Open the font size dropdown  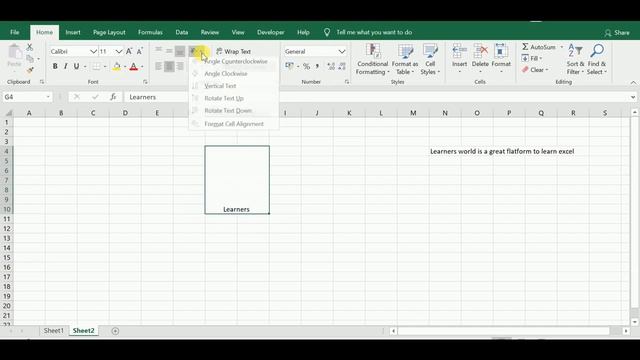119,51
